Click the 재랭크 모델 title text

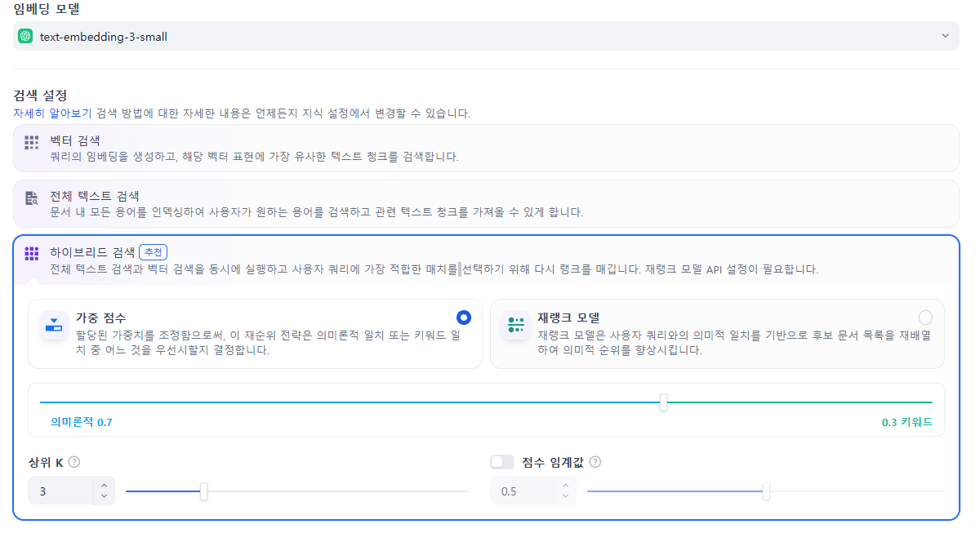click(x=568, y=318)
